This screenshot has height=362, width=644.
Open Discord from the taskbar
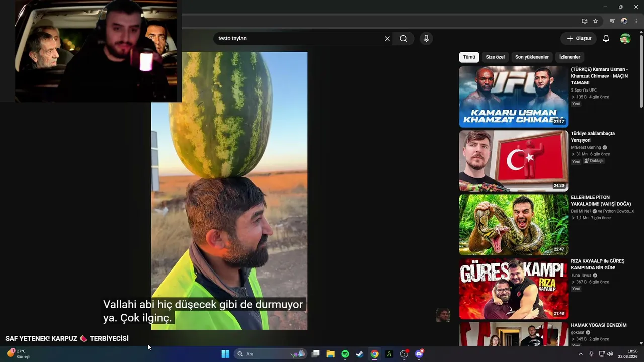click(419, 354)
